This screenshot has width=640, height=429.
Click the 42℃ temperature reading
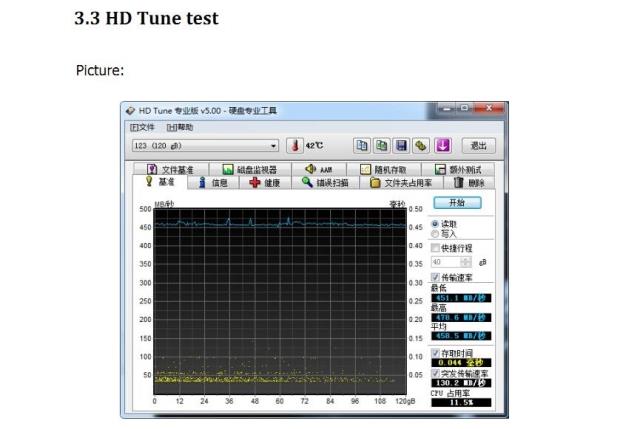(x=314, y=145)
